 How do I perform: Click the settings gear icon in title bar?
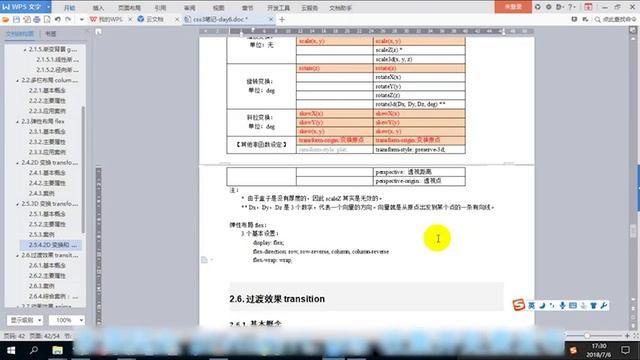tap(549, 7)
